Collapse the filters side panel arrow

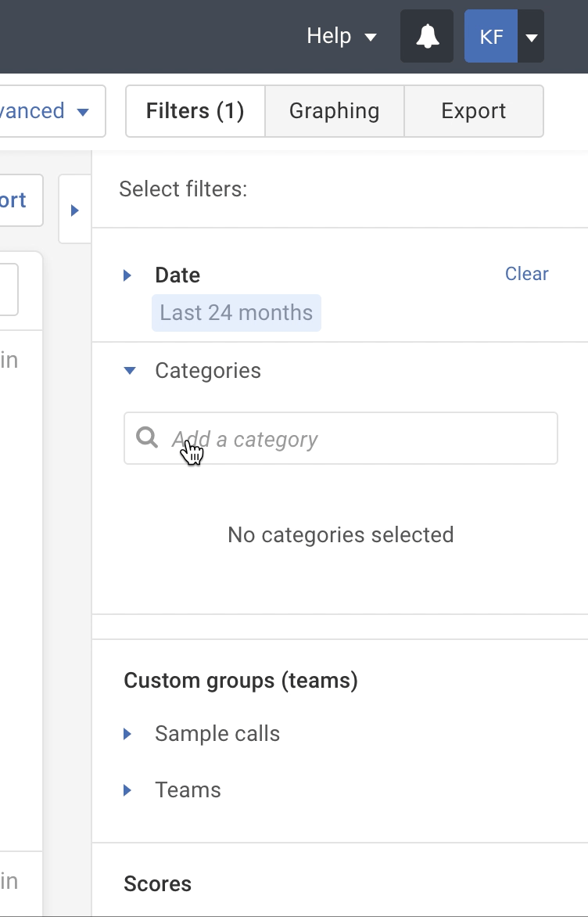pyautogui.click(x=75, y=210)
